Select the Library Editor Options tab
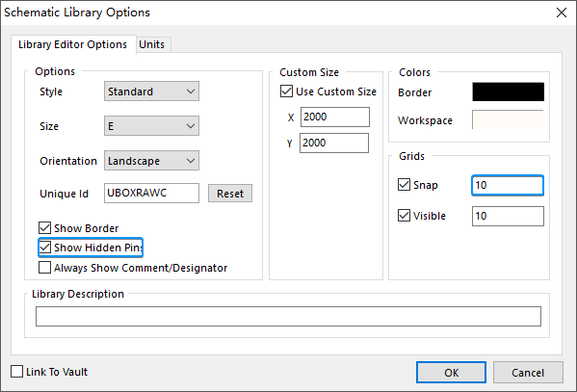Screen dimensions: 577x392 pos(72,44)
